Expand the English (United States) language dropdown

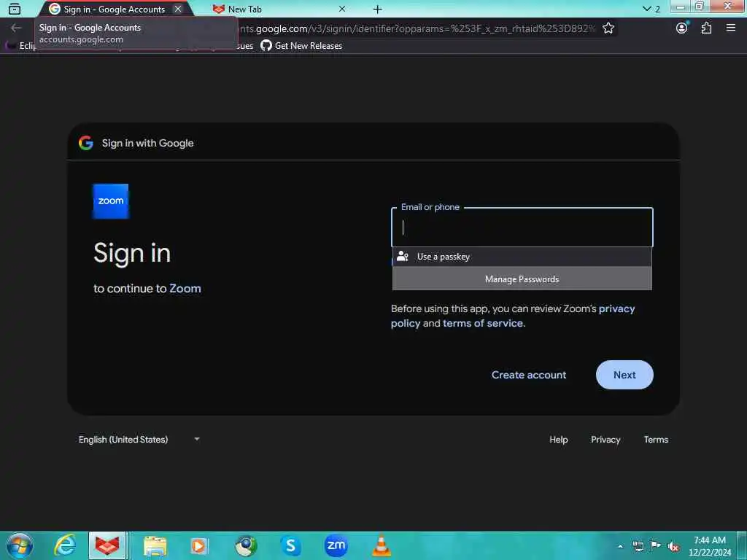click(139, 440)
